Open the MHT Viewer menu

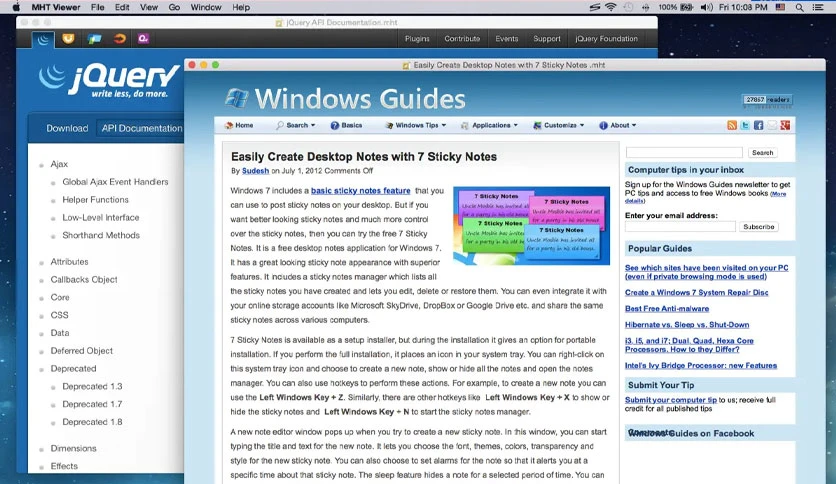pyautogui.click(x=55, y=7)
